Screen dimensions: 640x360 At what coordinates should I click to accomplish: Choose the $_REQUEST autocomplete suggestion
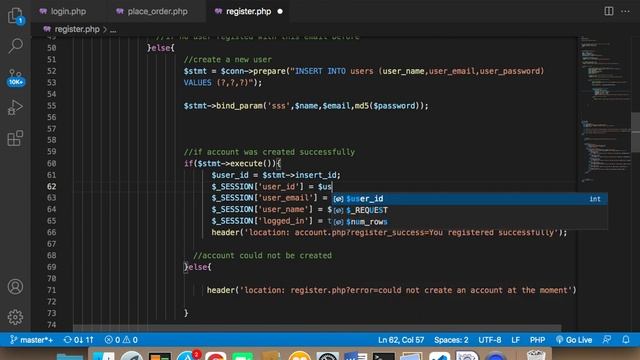coord(469,210)
